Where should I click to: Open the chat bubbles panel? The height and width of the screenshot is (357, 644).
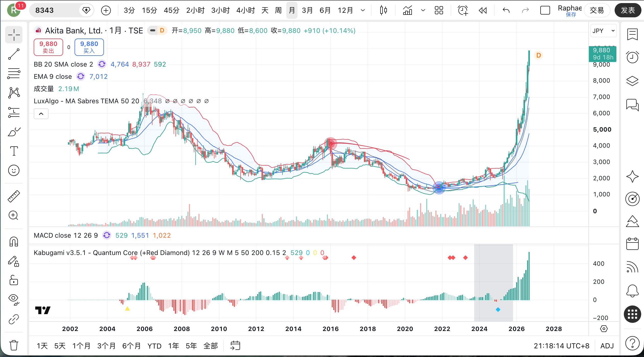pos(632,105)
